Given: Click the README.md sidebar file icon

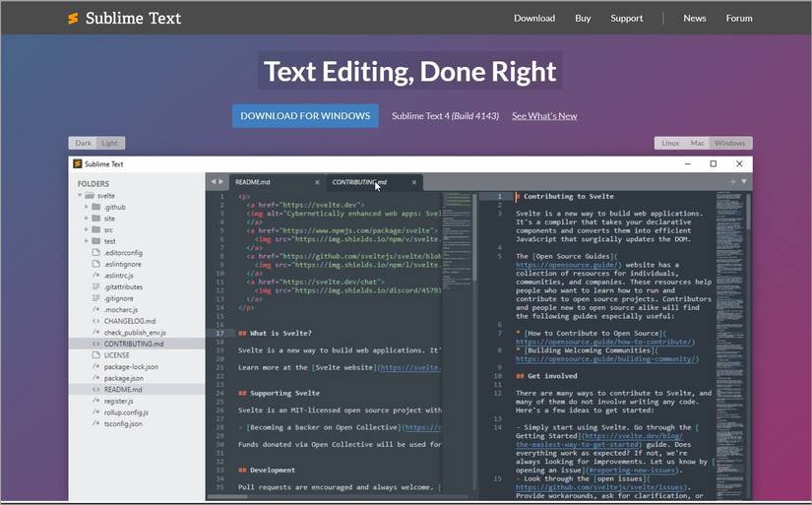Looking at the screenshot, I should (x=95, y=389).
